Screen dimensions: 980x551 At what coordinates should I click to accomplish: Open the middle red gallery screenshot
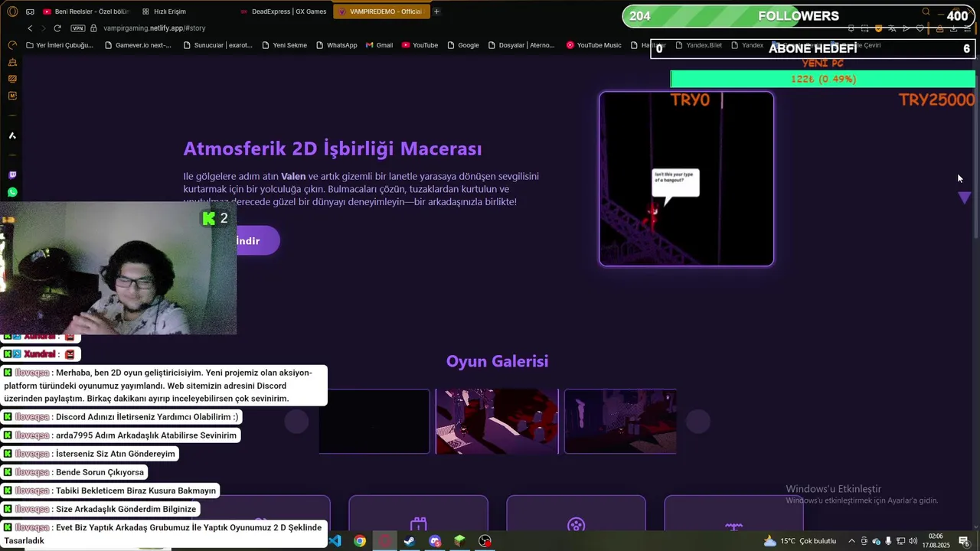point(497,422)
